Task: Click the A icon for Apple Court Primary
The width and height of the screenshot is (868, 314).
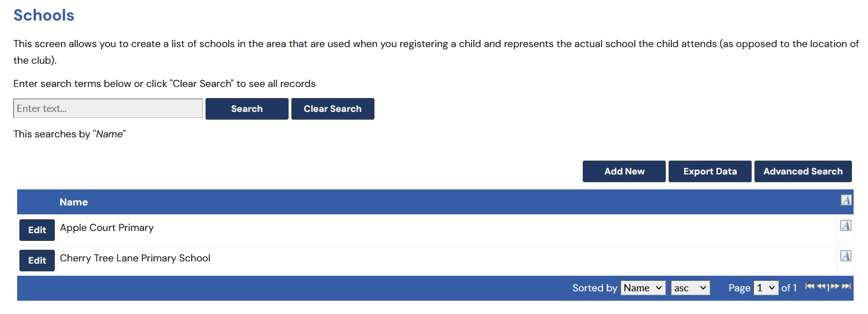Action: (845, 225)
